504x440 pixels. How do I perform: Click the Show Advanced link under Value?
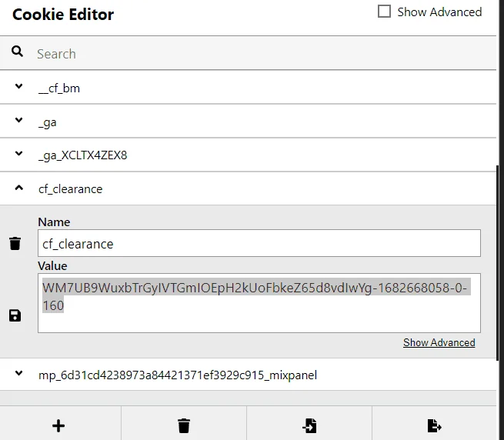coord(439,342)
